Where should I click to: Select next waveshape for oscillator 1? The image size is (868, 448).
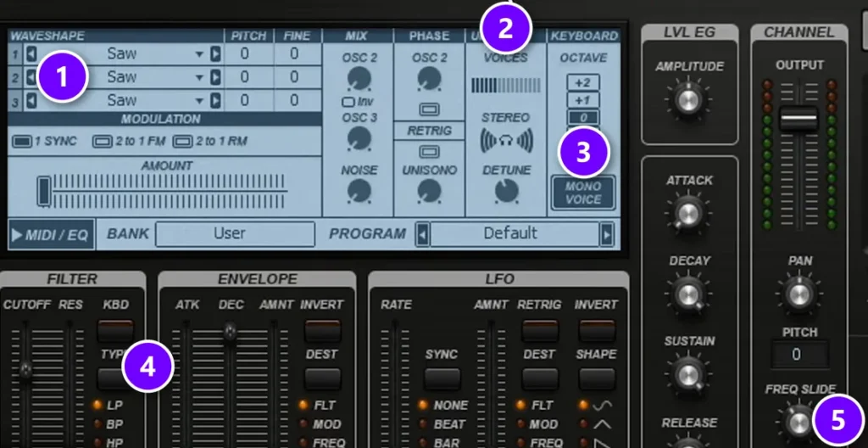click(215, 54)
